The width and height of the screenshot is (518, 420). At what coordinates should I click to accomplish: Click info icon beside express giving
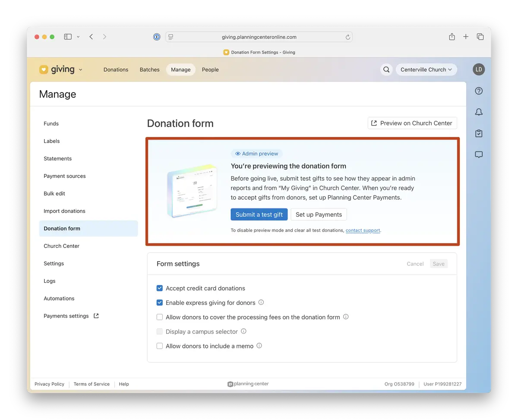coord(261,303)
